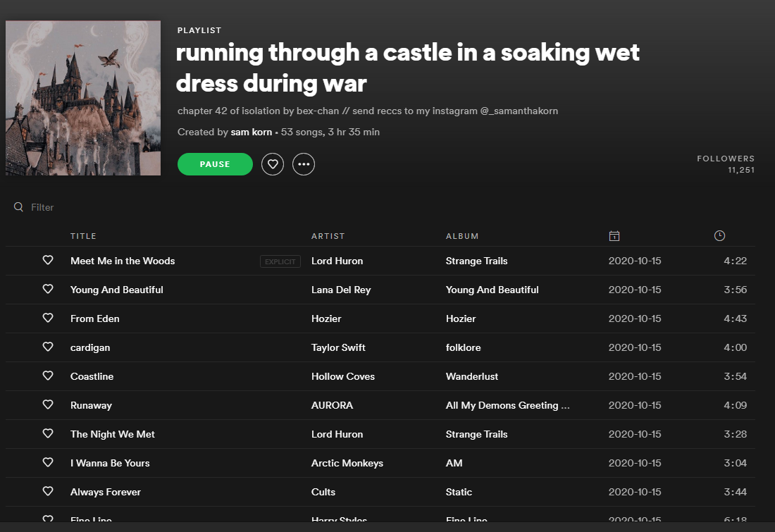The width and height of the screenshot is (775, 532).
Task: Pause the playlist with the green button
Action: pyautogui.click(x=215, y=164)
